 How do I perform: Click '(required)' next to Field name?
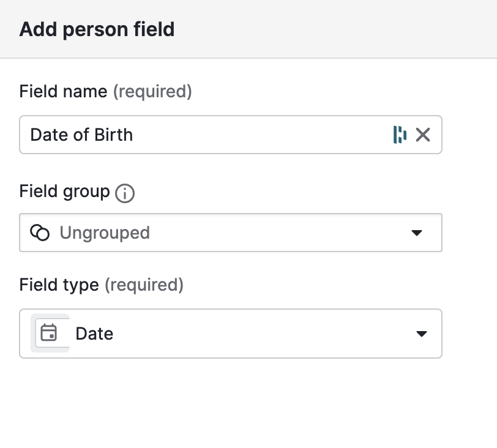click(x=153, y=92)
